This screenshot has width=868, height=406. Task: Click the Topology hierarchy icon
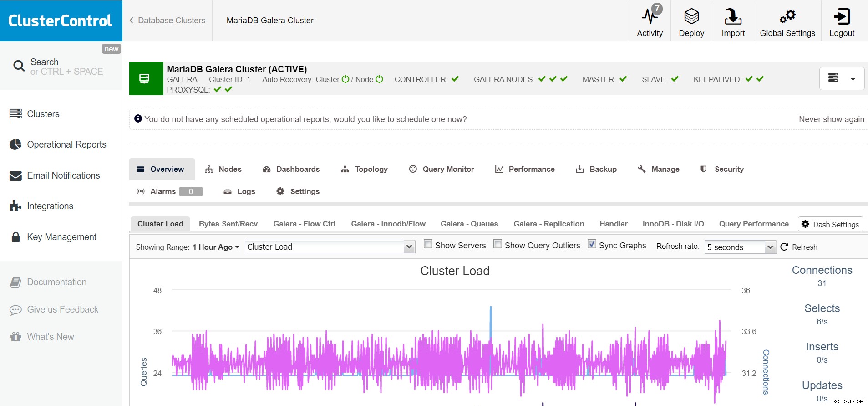point(345,169)
